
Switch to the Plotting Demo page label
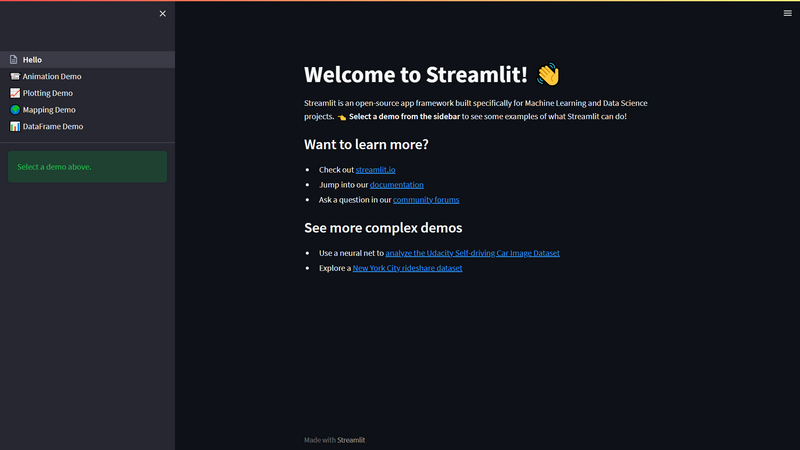click(48, 93)
